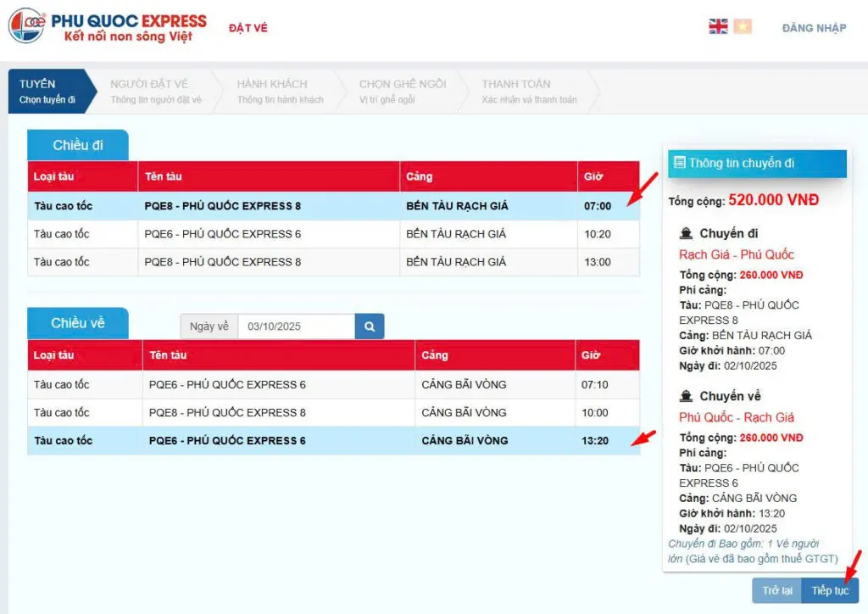Click the Thông tin chuyến đi panel header

[757, 164]
